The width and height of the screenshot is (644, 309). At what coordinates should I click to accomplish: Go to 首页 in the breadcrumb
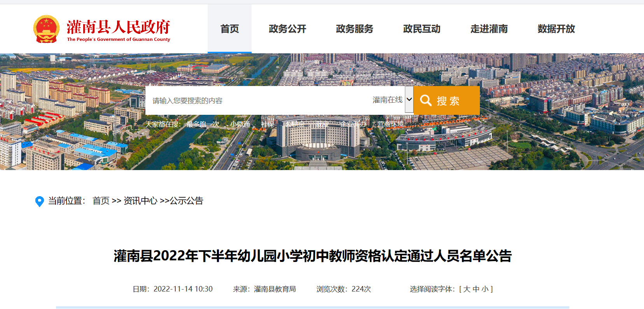tap(101, 201)
